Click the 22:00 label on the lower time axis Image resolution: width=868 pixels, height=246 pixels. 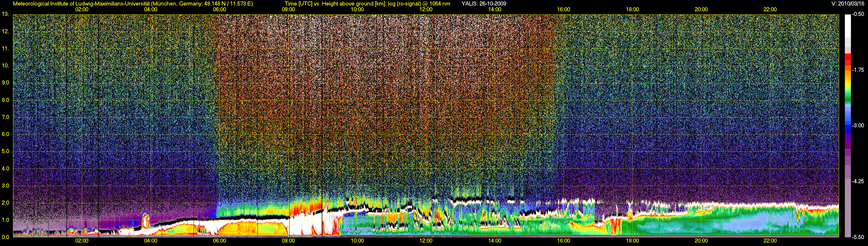click(770, 241)
